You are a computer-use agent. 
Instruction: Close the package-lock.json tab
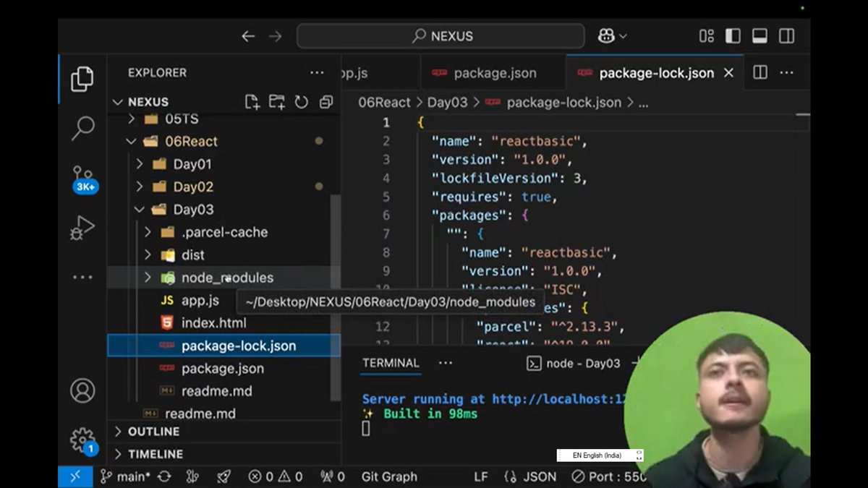(x=729, y=73)
